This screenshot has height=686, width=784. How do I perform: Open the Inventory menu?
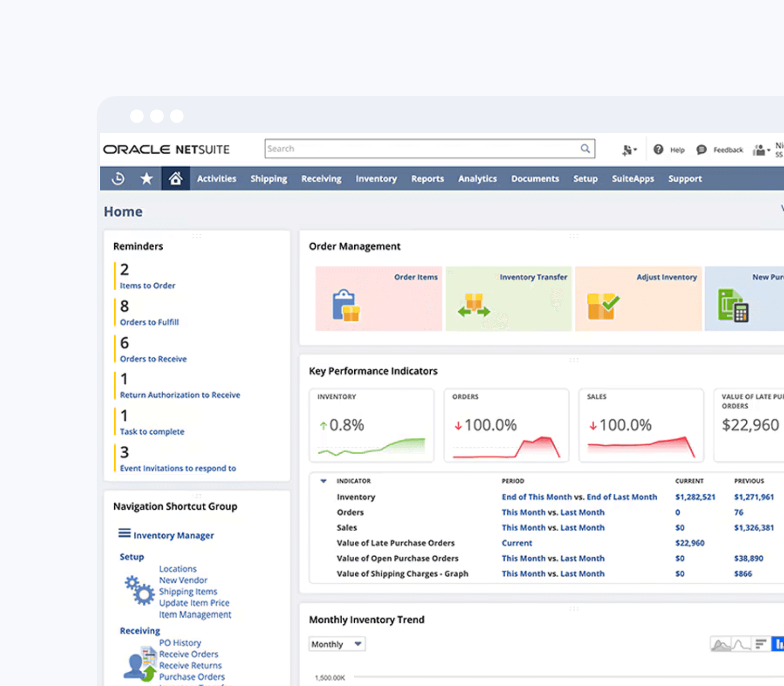coord(376,179)
